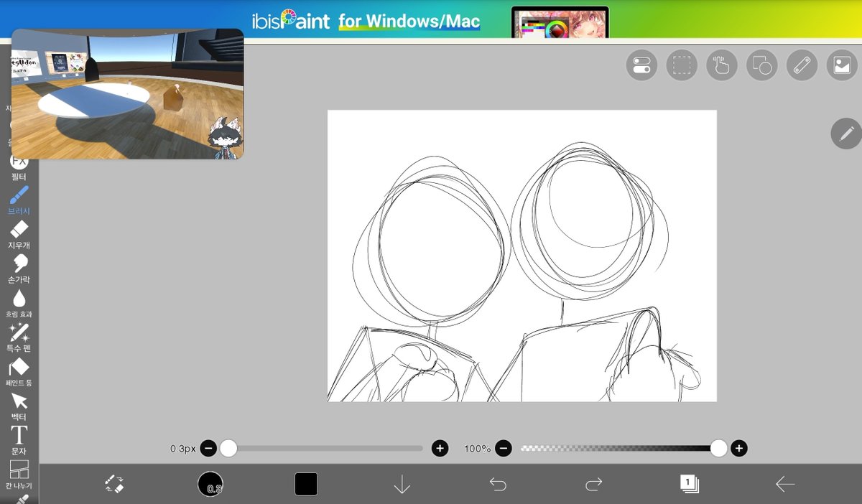This screenshot has height=504, width=862.
Task: Select the 흐림 효과 blur tool
Action: (19, 304)
